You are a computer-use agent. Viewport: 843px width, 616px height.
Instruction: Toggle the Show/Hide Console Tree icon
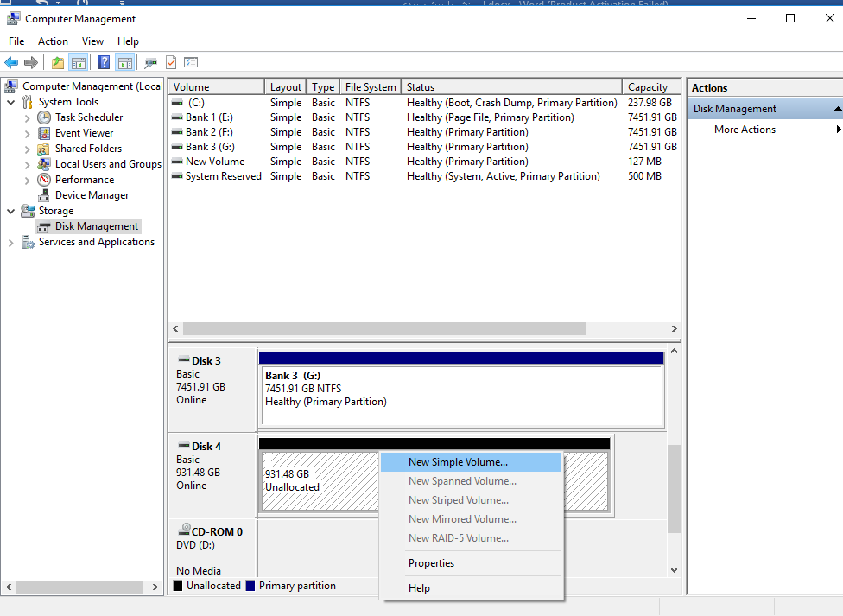(x=79, y=62)
